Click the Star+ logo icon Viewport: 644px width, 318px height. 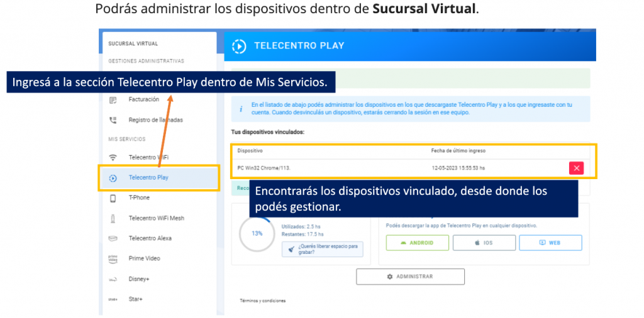113,300
